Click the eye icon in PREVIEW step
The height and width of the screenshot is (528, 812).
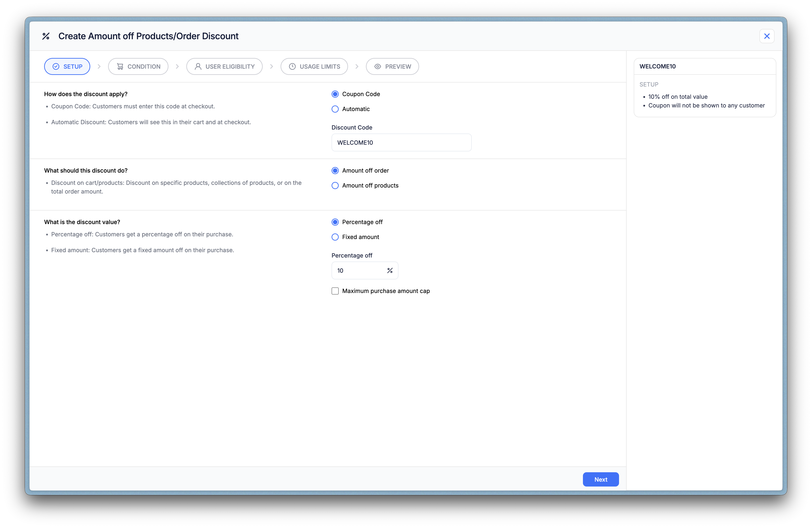(378, 66)
